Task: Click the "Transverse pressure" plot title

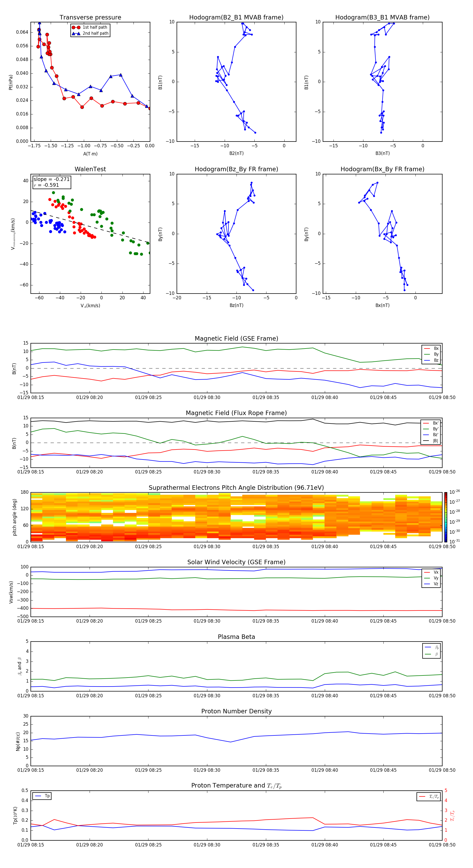Action: point(90,18)
